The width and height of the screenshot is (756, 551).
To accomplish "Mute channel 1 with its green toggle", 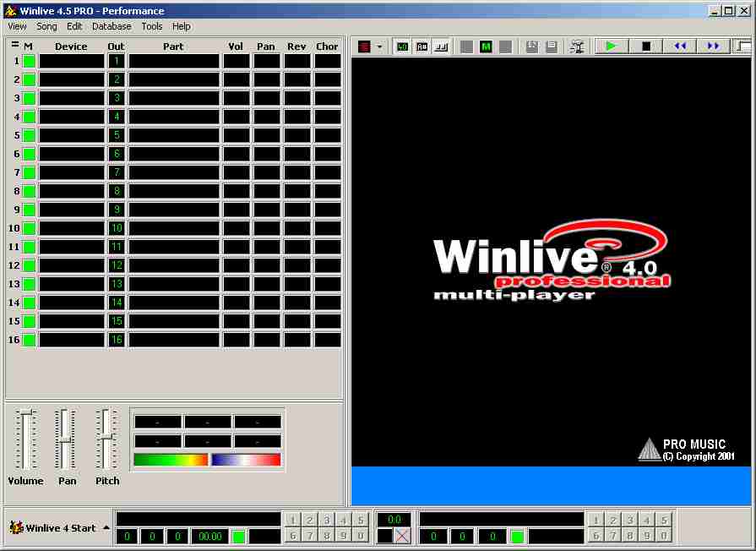I will [x=30, y=62].
